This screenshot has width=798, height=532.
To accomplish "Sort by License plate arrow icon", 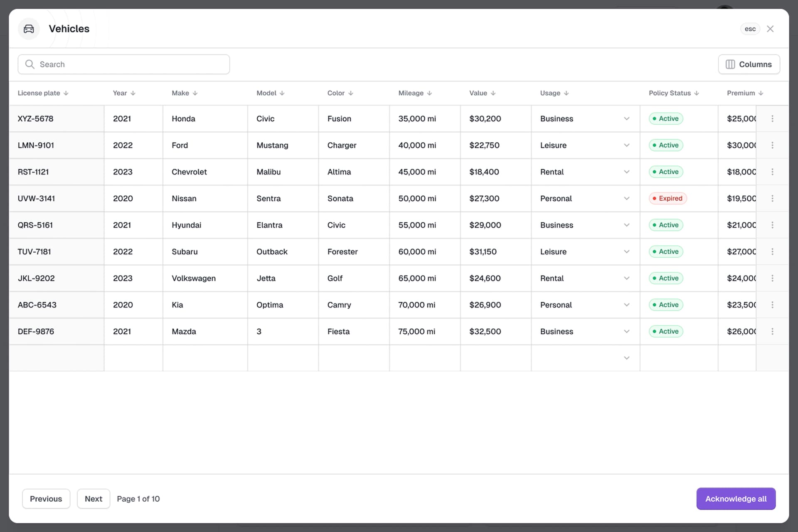I will (66, 93).
